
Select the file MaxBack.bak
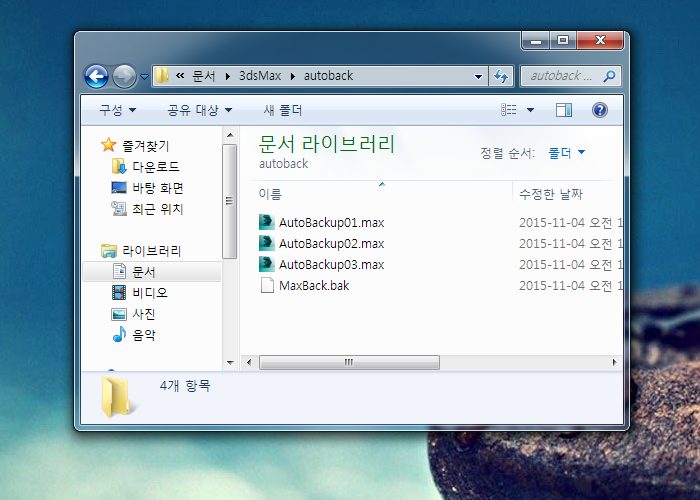[314, 285]
